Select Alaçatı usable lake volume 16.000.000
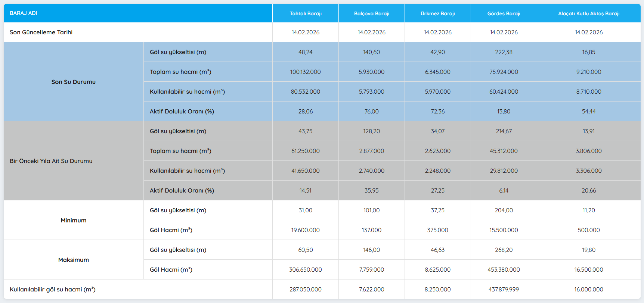The width and height of the screenshot is (644, 303). 588,289
